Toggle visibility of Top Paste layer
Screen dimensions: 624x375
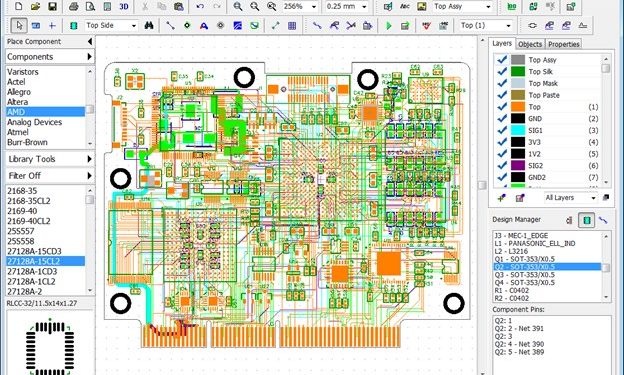tap(502, 95)
